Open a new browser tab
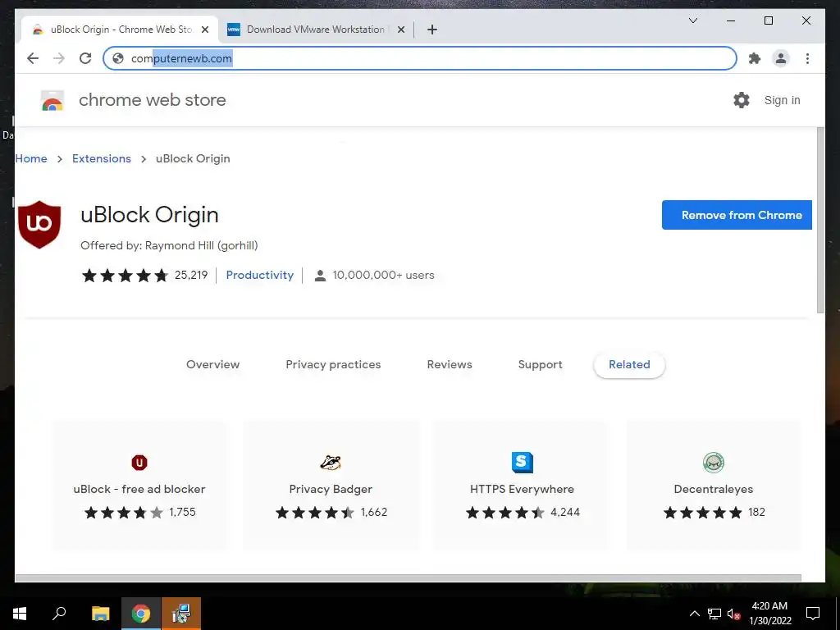 [432, 30]
